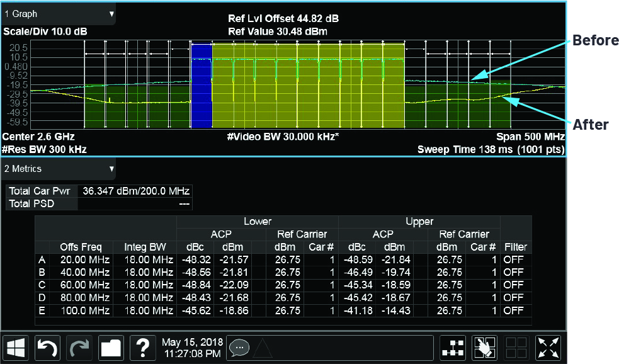The image size is (619, 364).
Task: Open the status message speech bubble
Action: [239, 348]
